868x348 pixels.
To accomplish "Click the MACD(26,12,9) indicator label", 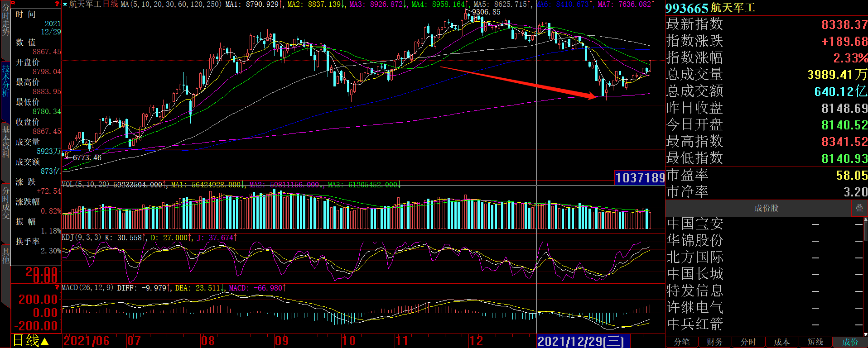I will 87,288.
